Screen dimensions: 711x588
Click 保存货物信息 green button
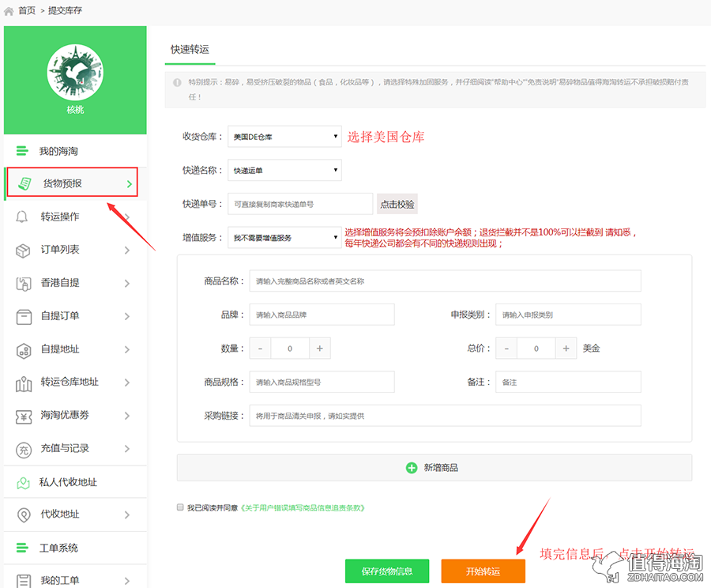click(387, 571)
